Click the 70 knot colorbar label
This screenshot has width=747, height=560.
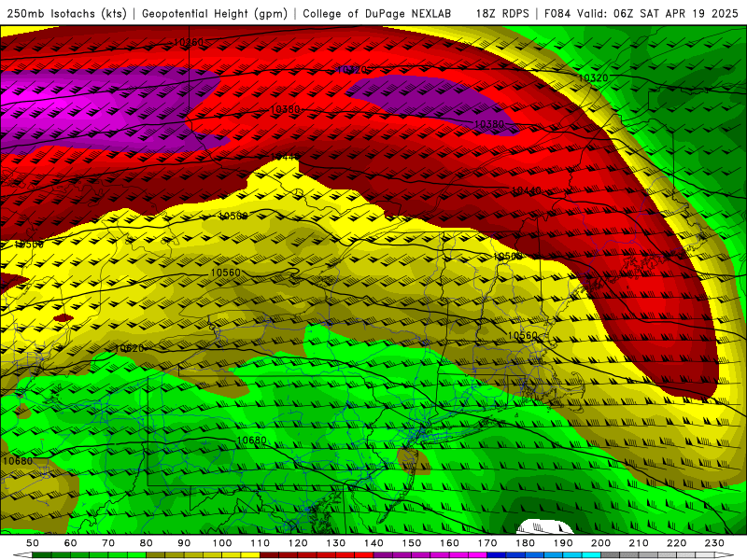[x=108, y=543]
